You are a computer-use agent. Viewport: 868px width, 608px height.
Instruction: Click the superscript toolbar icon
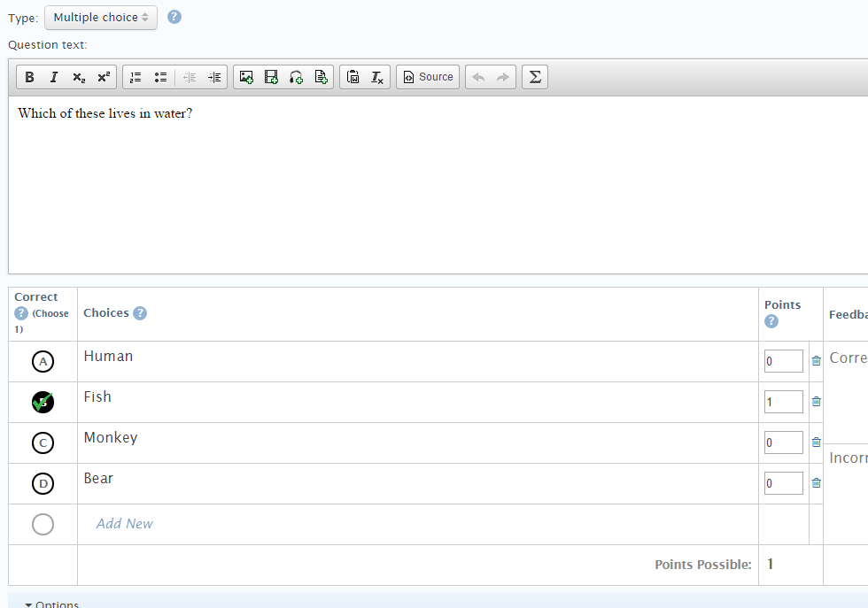pos(104,77)
